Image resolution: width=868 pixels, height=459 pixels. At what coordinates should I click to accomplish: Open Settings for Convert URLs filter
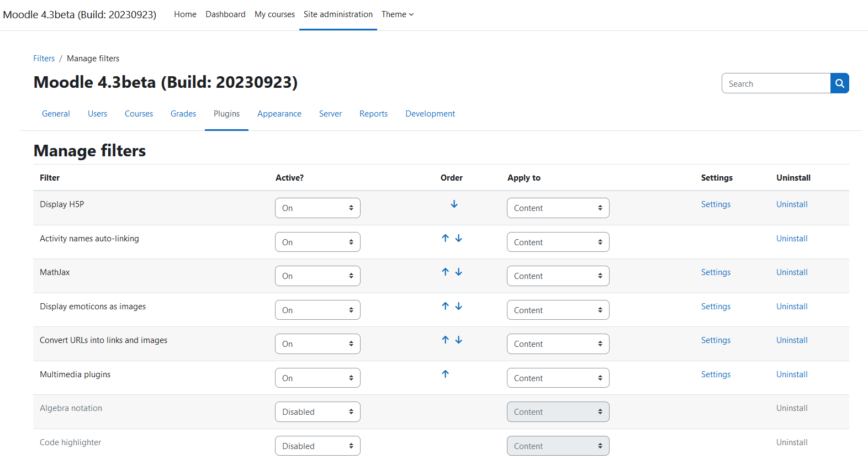point(716,340)
